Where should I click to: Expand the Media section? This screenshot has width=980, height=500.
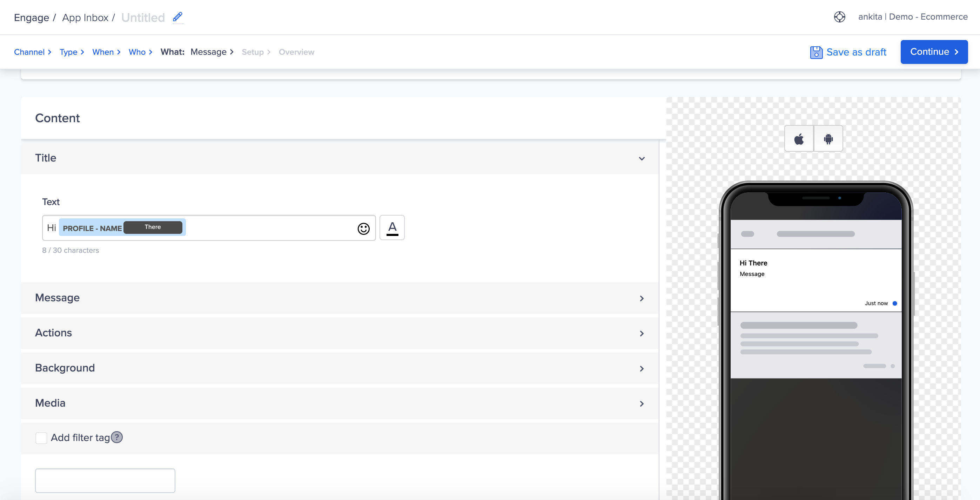(x=642, y=403)
